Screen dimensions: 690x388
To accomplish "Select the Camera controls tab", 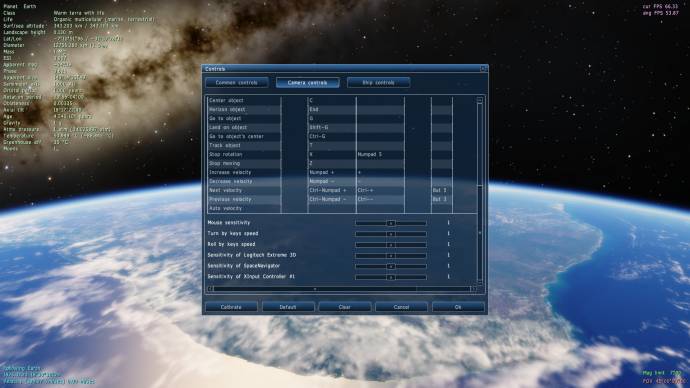I will click(308, 83).
